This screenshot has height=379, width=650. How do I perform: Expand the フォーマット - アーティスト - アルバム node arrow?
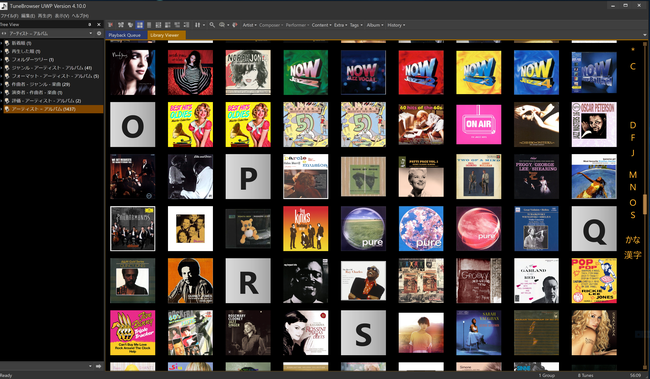[x=2, y=76]
